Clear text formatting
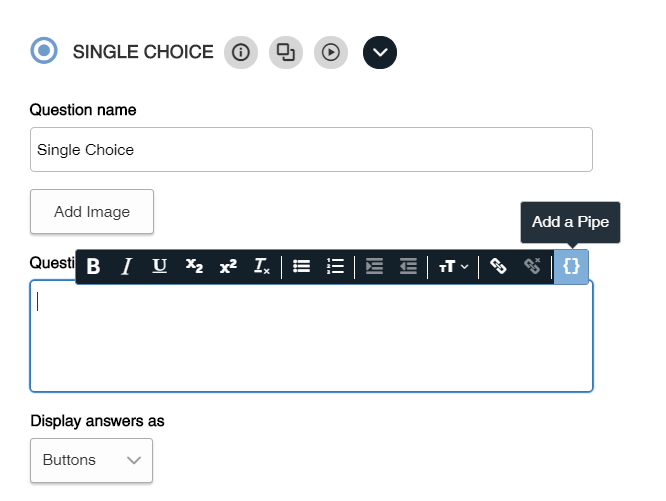Viewport: 666px width, 501px height. pyautogui.click(x=261, y=266)
